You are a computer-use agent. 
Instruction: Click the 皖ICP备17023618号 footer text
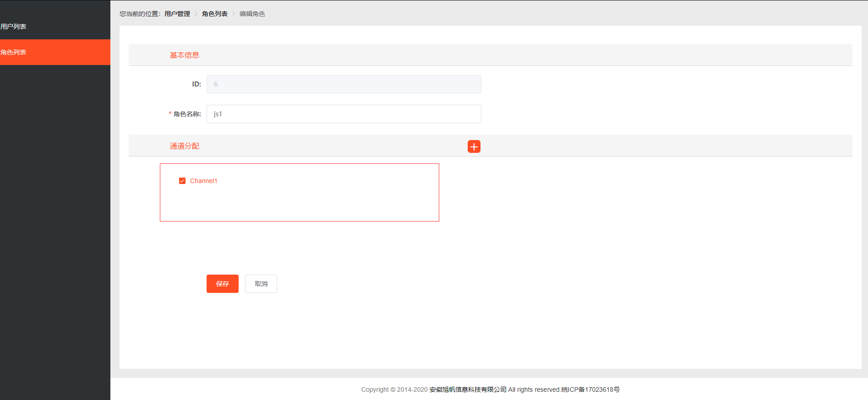(590, 389)
